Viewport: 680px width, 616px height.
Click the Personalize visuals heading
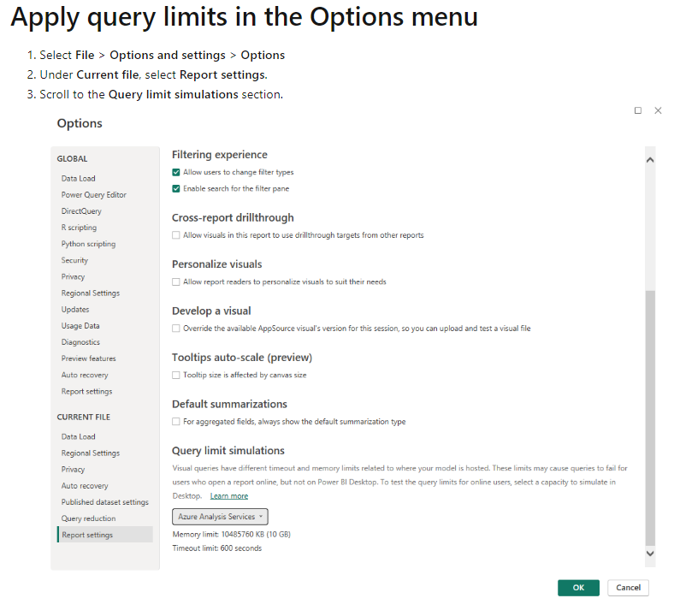[x=217, y=264]
